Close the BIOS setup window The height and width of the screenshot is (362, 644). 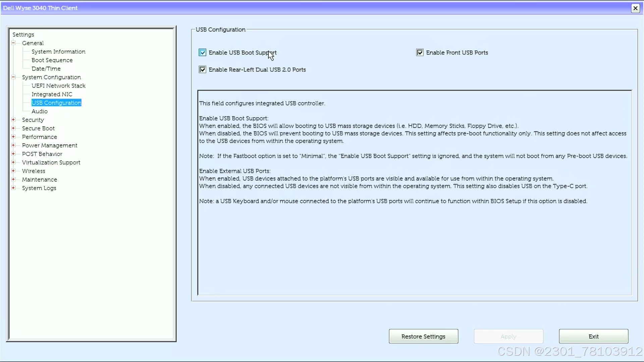635,8
